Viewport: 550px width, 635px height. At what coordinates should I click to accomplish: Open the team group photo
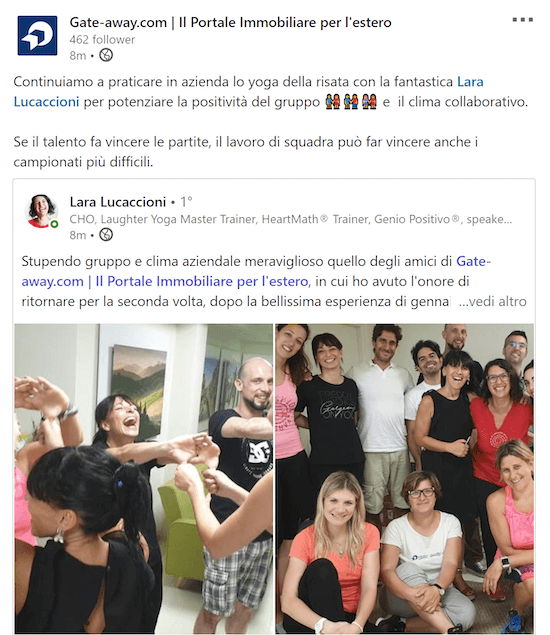405,478
